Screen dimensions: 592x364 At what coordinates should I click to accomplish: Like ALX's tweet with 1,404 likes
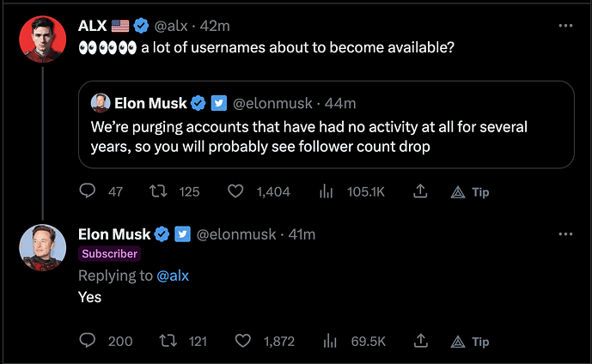(235, 191)
